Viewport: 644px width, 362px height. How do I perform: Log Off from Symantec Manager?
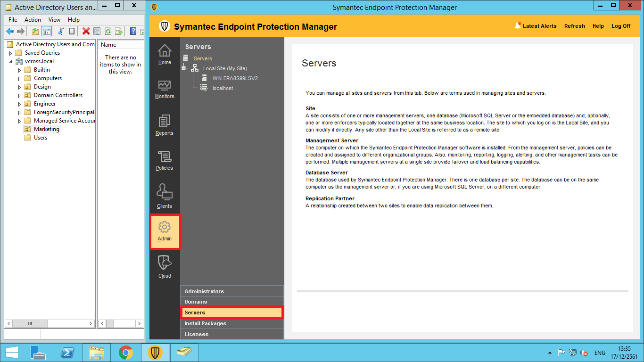[620, 26]
